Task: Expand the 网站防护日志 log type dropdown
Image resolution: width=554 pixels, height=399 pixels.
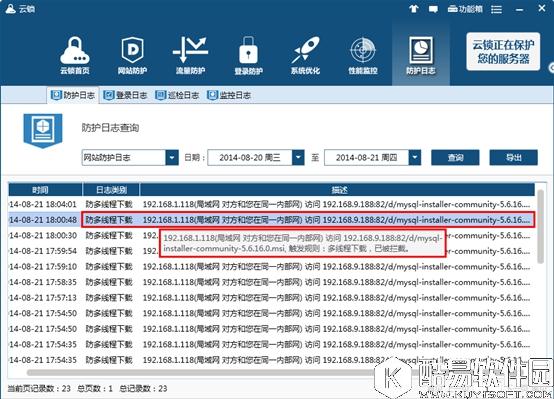Action: (172, 158)
